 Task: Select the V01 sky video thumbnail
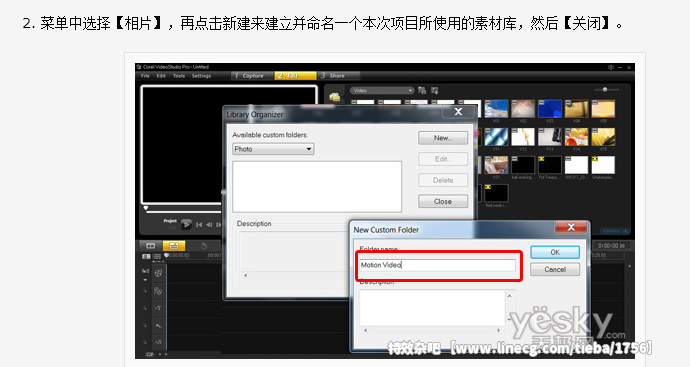click(496, 108)
